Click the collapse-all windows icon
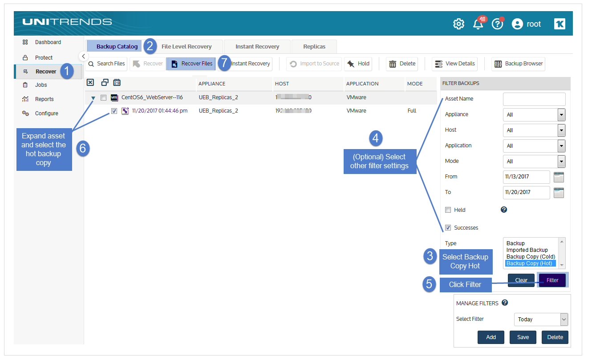The width and height of the screenshot is (592, 364). 105,82
